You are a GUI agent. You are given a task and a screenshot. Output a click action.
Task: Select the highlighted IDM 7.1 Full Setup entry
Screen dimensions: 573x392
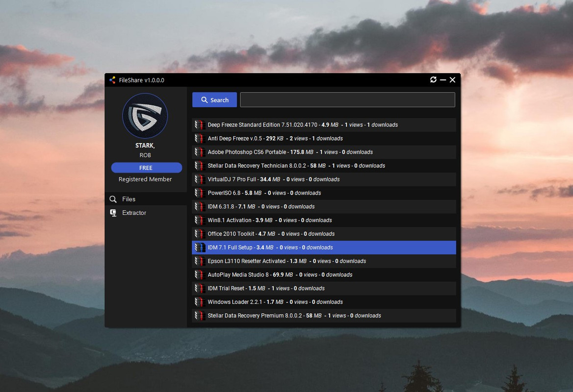click(324, 247)
